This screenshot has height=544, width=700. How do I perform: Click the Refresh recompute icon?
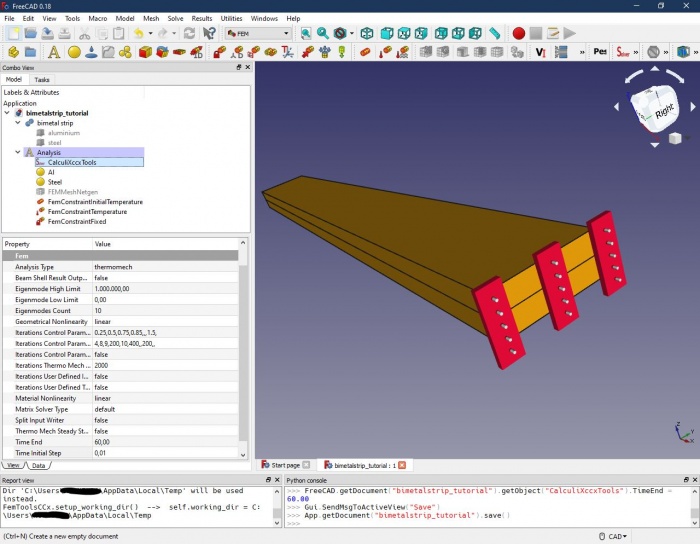point(189,33)
